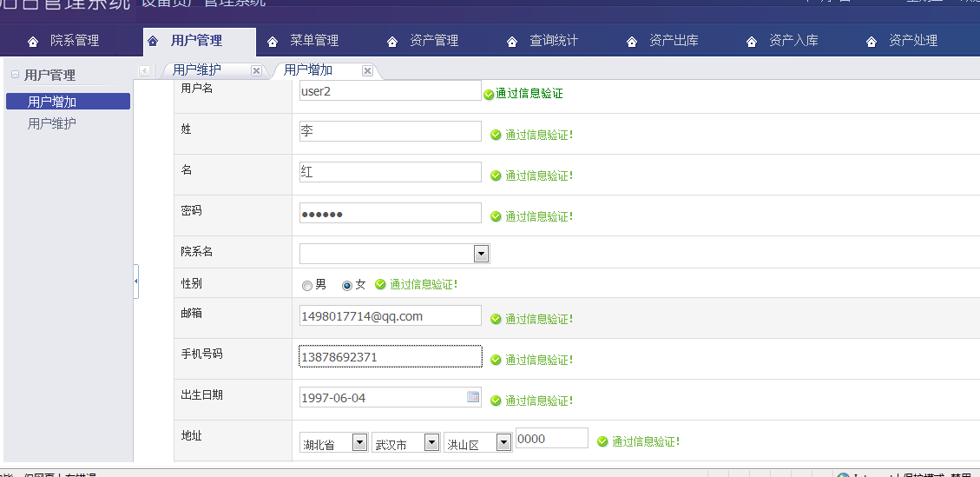The height and width of the screenshot is (477, 980).
Task: Select the 女 radio button
Action: click(x=347, y=286)
